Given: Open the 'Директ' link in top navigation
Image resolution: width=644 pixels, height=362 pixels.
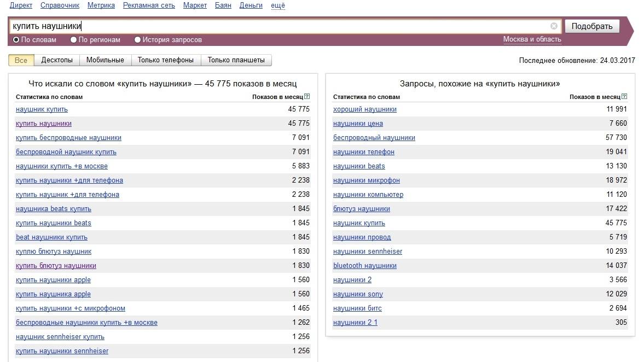Looking at the screenshot, I should 21,5.
